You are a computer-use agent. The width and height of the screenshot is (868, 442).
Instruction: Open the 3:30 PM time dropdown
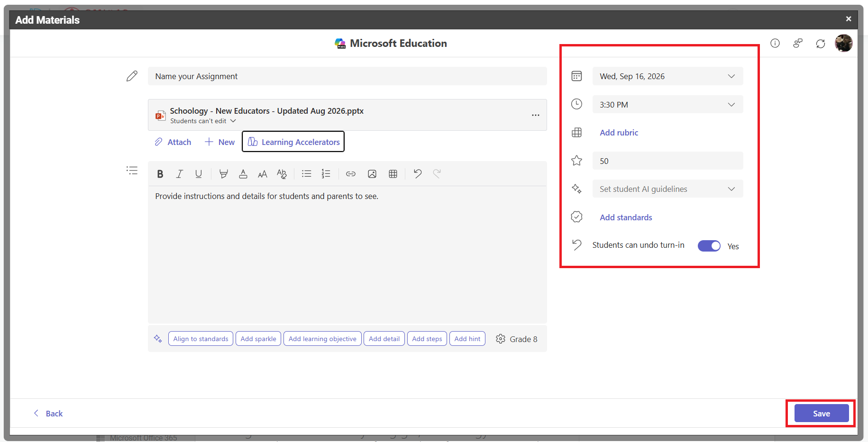pos(667,105)
